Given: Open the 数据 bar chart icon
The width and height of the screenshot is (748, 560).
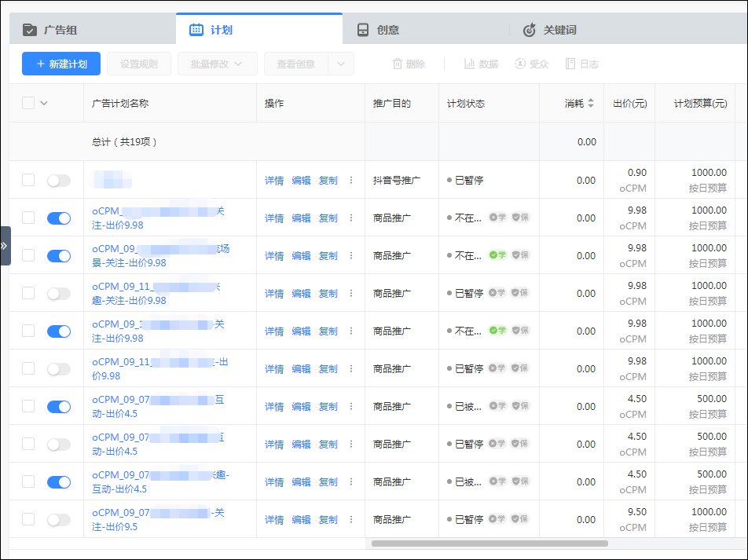Looking at the screenshot, I should [469, 64].
